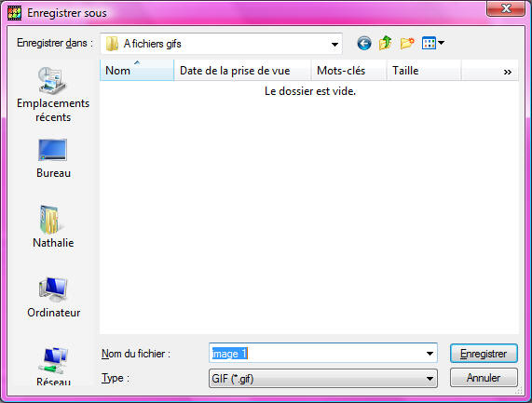Show hidden columns via chevron
The width and height of the screenshot is (532, 403).
(507, 72)
